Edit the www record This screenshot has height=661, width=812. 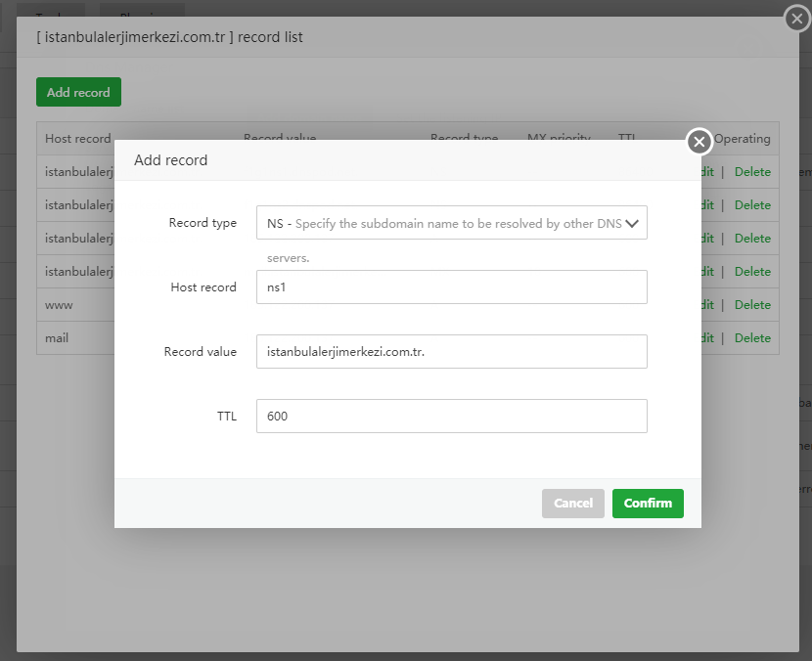[706, 305]
